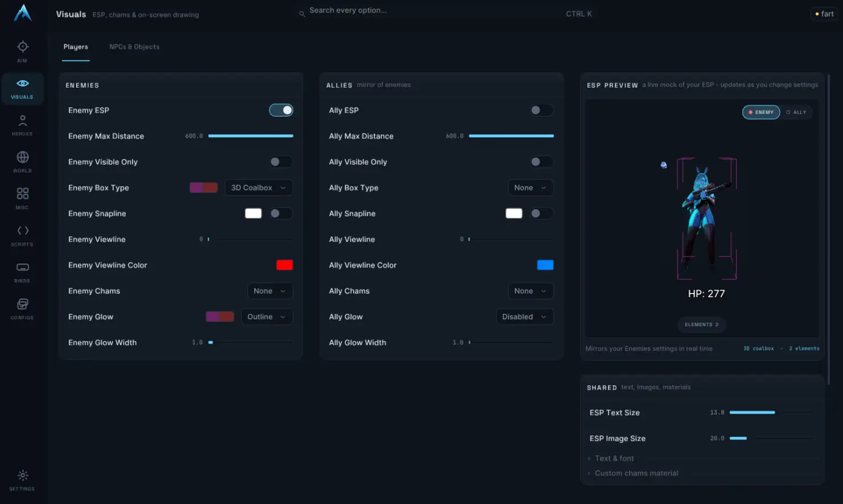The image size is (843, 504).
Task: Disable the Enemy ESP toggle
Action: coord(281,110)
